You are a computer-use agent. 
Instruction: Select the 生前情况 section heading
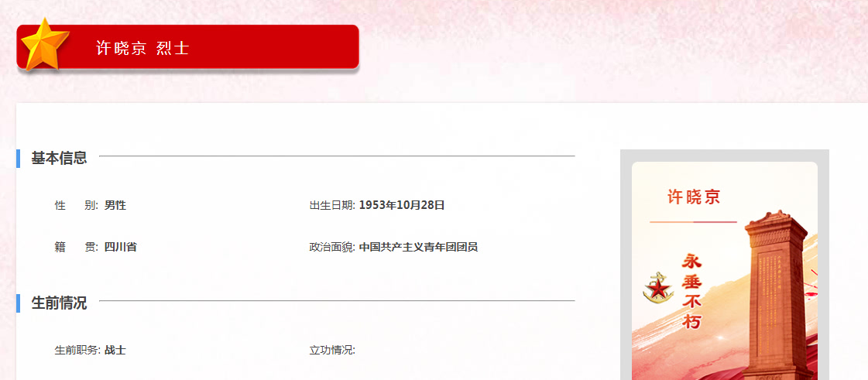59,303
